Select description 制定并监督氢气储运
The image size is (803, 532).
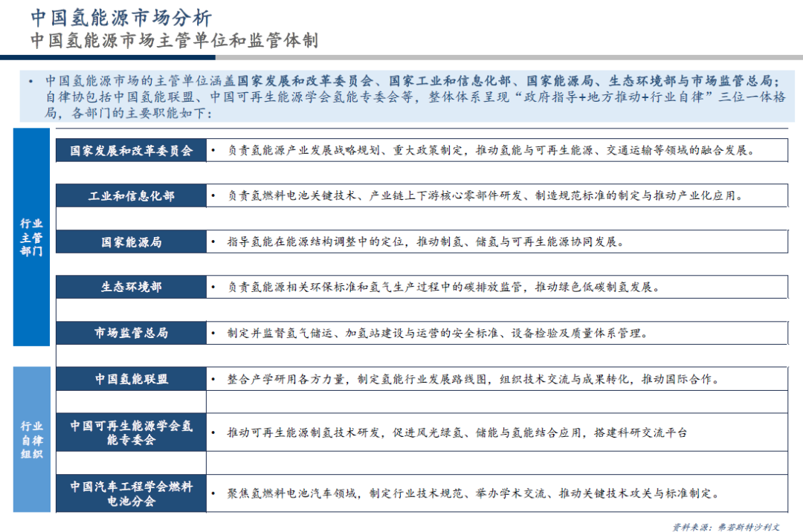[497, 333]
